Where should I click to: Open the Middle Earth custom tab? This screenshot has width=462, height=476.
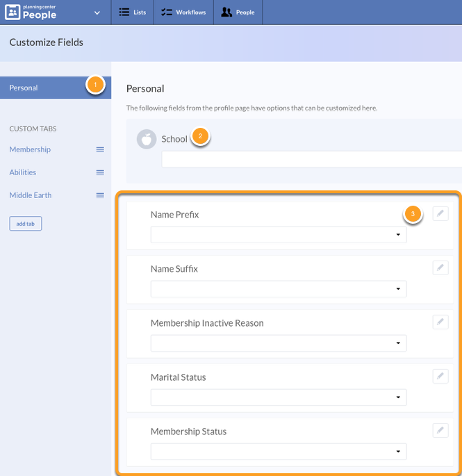click(31, 195)
